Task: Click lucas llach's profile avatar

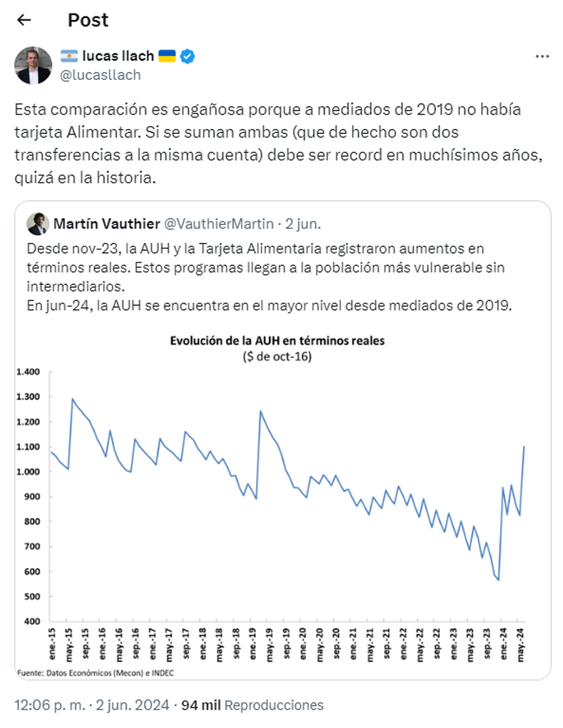Action: [x=33, y=66]
